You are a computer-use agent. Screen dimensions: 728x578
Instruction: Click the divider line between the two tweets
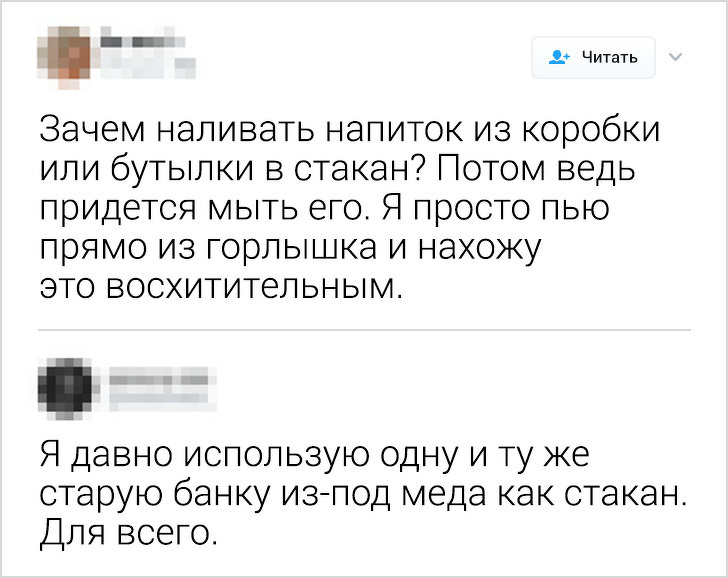[364, 329]
